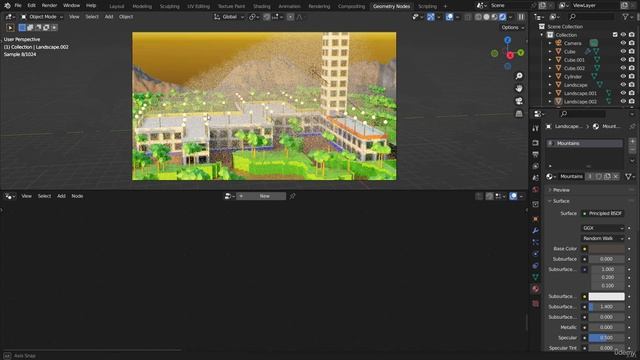Switch to the Geometry Nodes workspace tab

click(391, 7)
